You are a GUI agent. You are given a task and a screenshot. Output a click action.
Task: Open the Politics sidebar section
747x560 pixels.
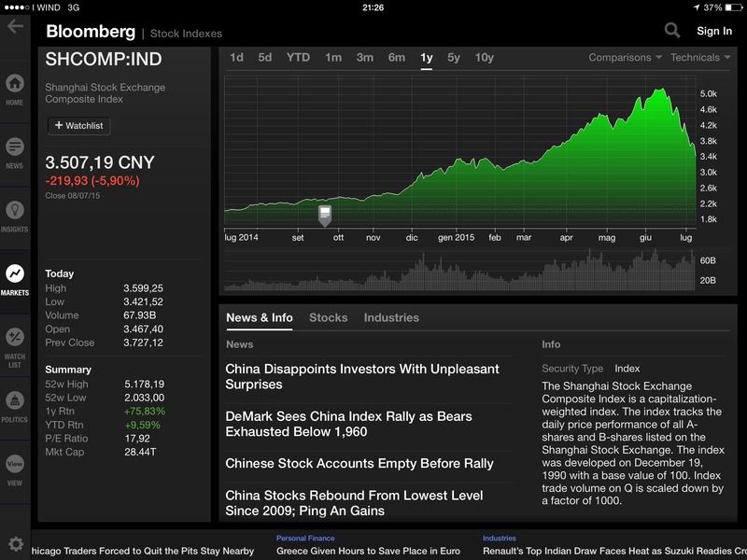pos(15,405)
